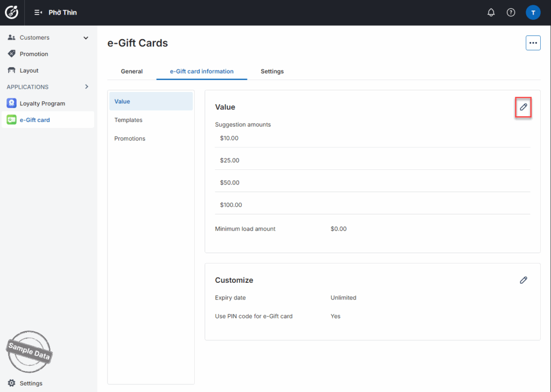Open the notifications bell
The width and height of the screenshot is (551, 392).
(491, 12)
